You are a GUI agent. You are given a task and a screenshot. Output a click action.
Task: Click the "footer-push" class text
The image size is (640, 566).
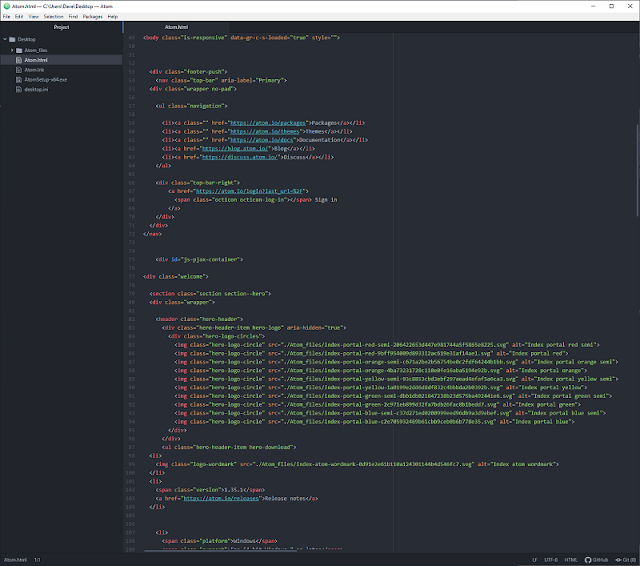(205, 72)
